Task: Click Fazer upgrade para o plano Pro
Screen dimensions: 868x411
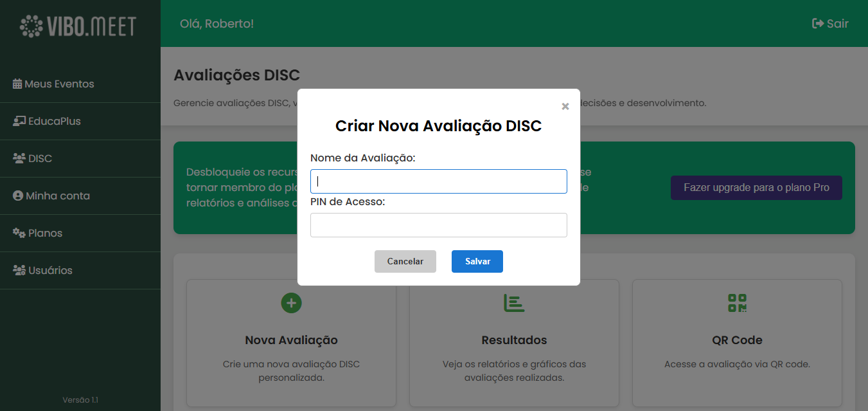Action: 756,187
